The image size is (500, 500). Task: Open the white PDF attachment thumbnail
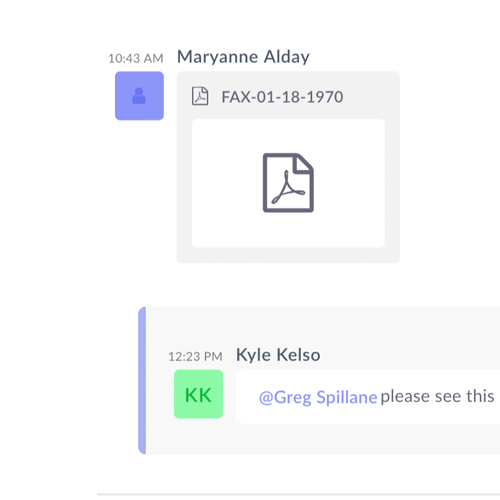point(288,183)
